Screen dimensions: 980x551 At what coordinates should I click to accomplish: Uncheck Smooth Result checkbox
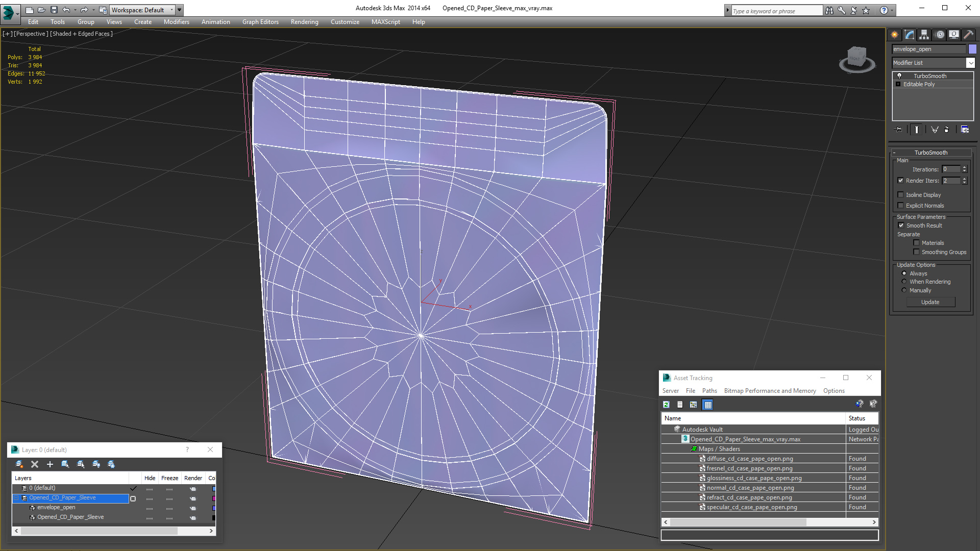[901, 226]
